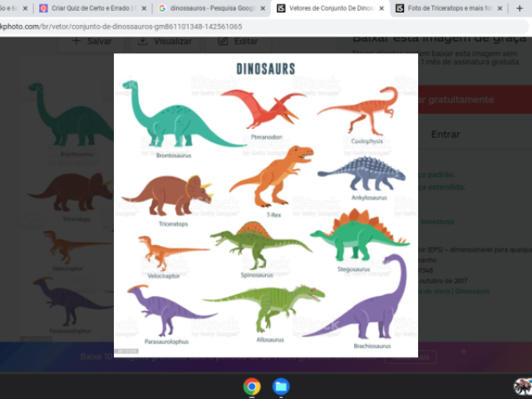Viewport: 532px width, 399px height.
Task: Click the 'T-Rex' label text
Action: coord(273,214)
